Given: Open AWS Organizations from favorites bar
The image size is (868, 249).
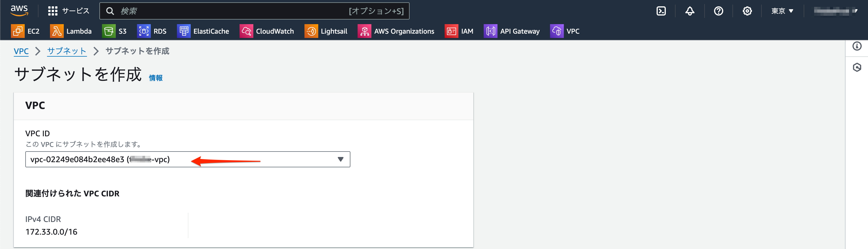Looking at the screenshot, I should [404, 31].
